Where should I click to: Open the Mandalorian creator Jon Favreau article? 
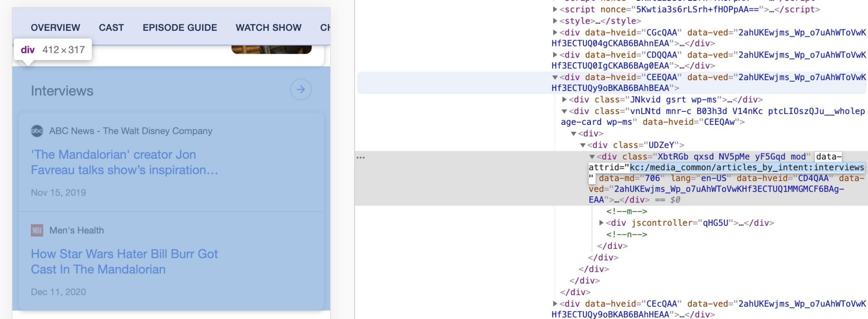tap(125, 162)
